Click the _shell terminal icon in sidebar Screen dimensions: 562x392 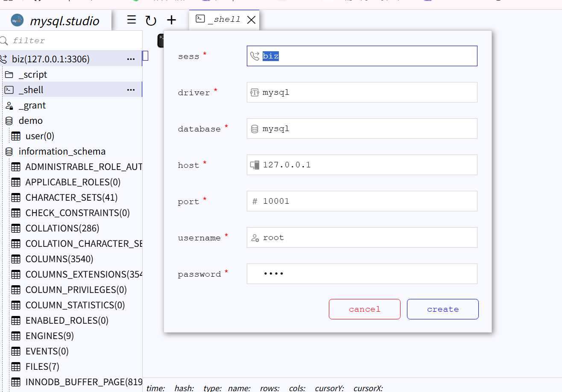[9, 90]
